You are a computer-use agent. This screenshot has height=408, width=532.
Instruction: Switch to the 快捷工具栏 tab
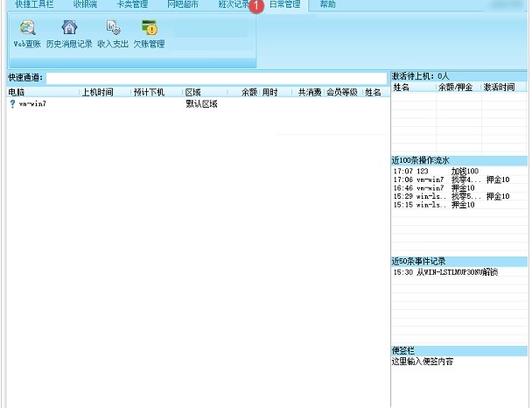[x=34, y=4]
